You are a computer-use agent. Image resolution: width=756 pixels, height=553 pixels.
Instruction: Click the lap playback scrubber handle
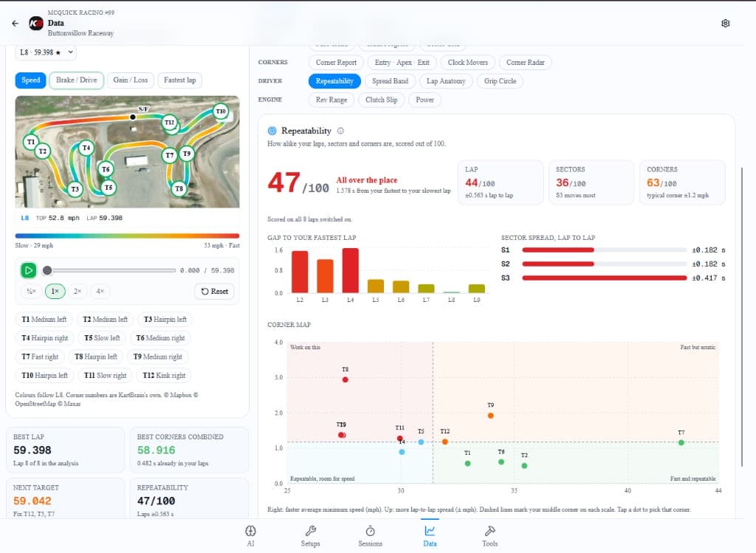tap(47, 270)
